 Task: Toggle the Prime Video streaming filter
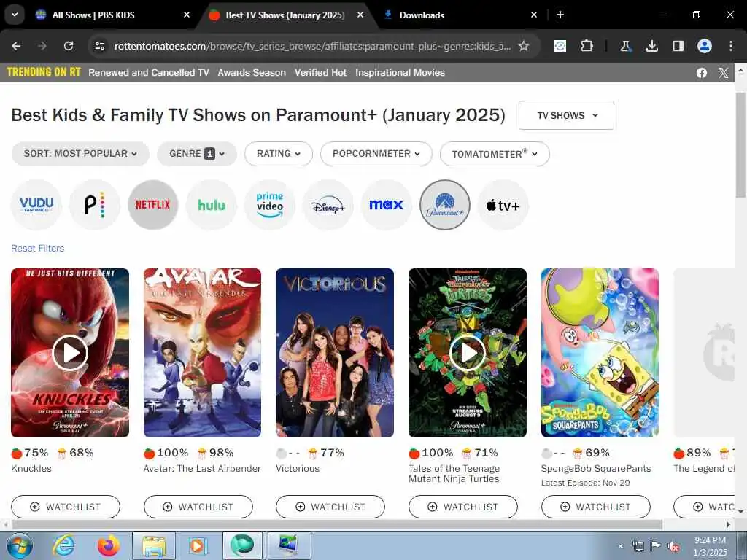point(270,205)
